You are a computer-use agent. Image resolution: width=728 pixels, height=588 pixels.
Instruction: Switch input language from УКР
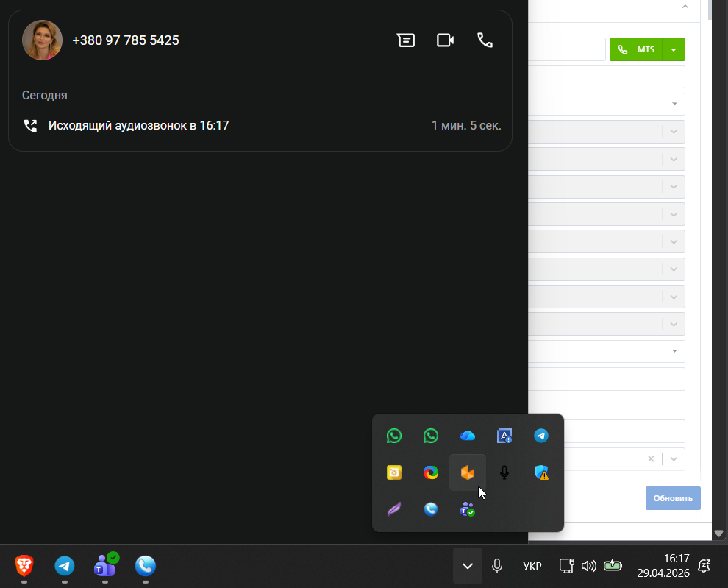(532, 566)
